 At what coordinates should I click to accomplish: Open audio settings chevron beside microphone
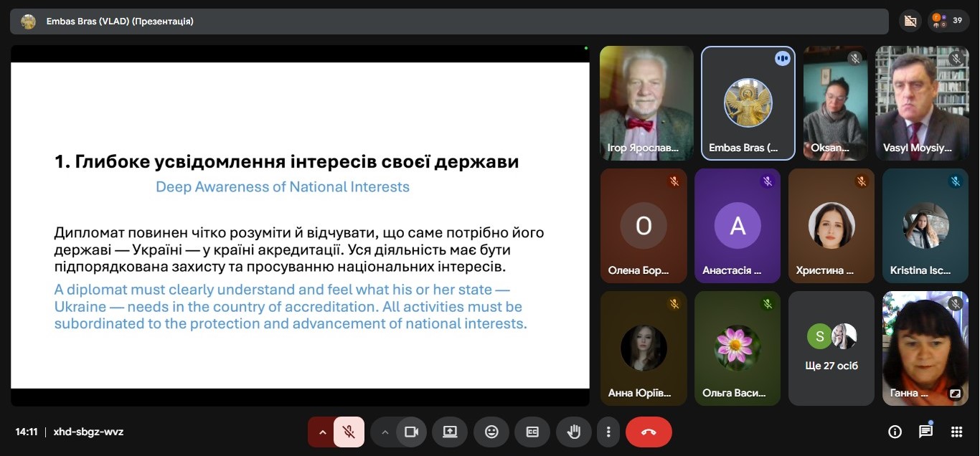click(322, 432)
